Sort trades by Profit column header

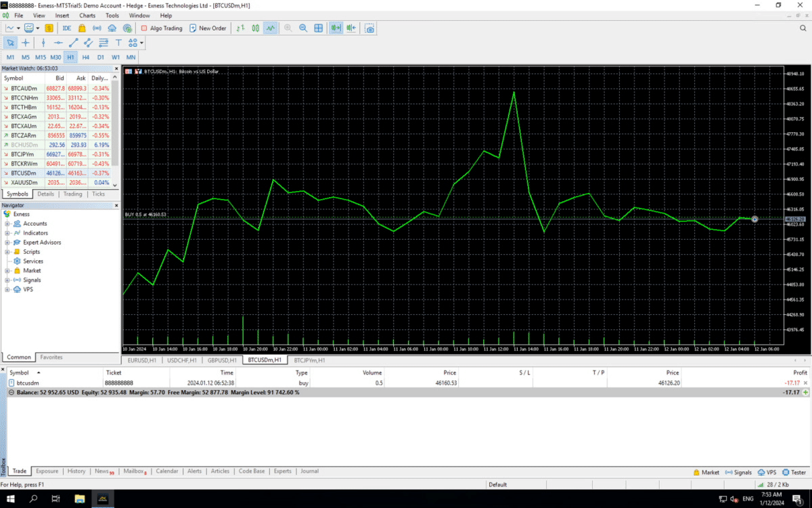tap(800, 373)
